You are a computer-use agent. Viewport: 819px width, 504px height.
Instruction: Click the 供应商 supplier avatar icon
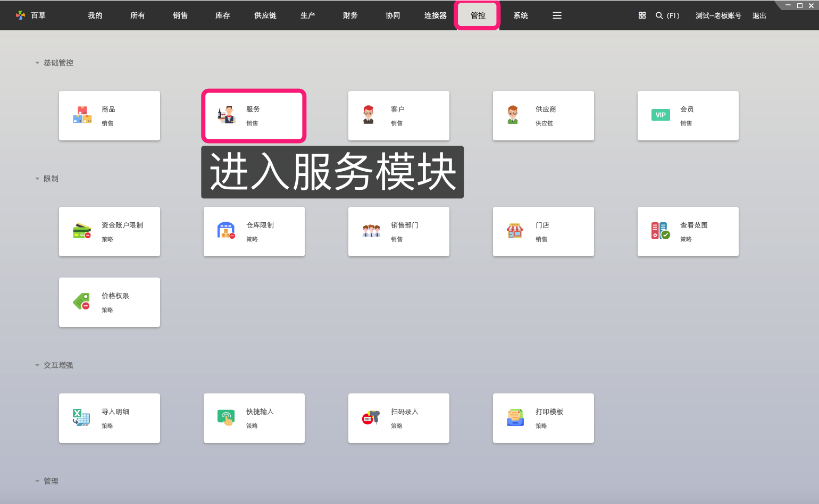point(513,115)
